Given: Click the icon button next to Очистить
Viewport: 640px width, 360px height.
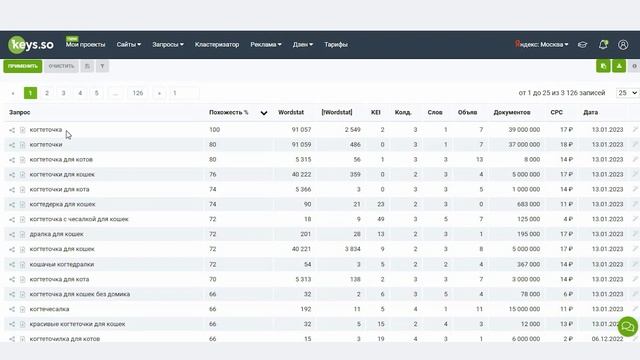Looking at the screenshot, I should pos(87,66).
